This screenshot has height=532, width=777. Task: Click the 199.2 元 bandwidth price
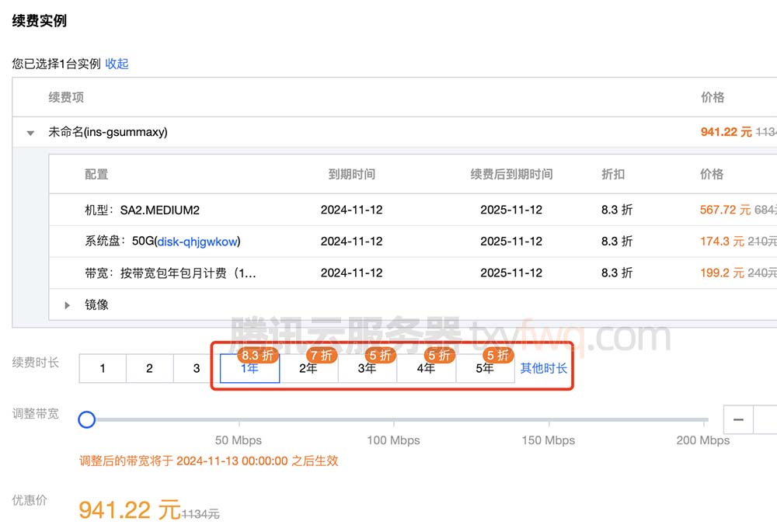[x=722, y=273]
